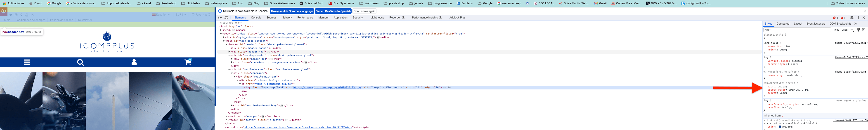868x130 pixels.
Task: Focus the Styles Filter input field
Action: (797, 30)
